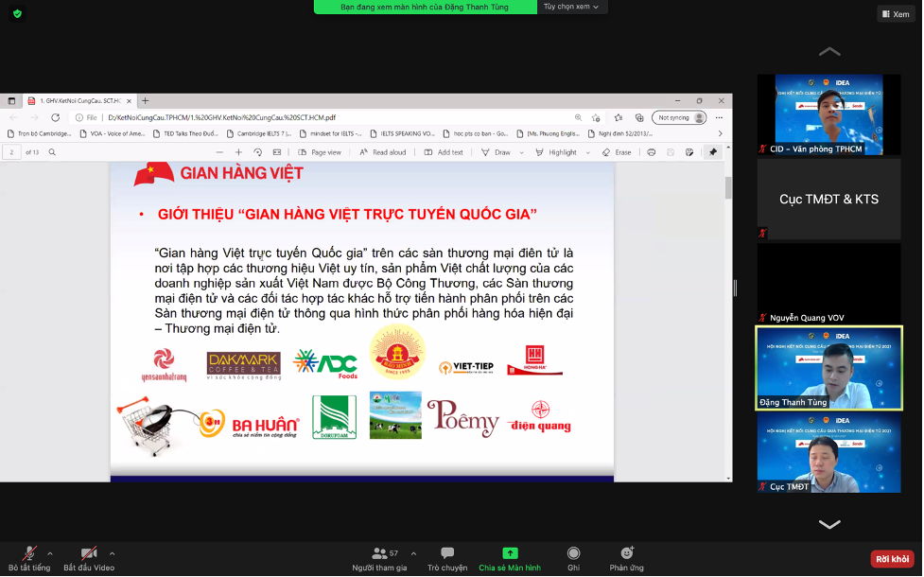This screenshot has width=924, height=577.
Task: Select the Draw tool in PDF toolbar
Action: coord(497,152)
